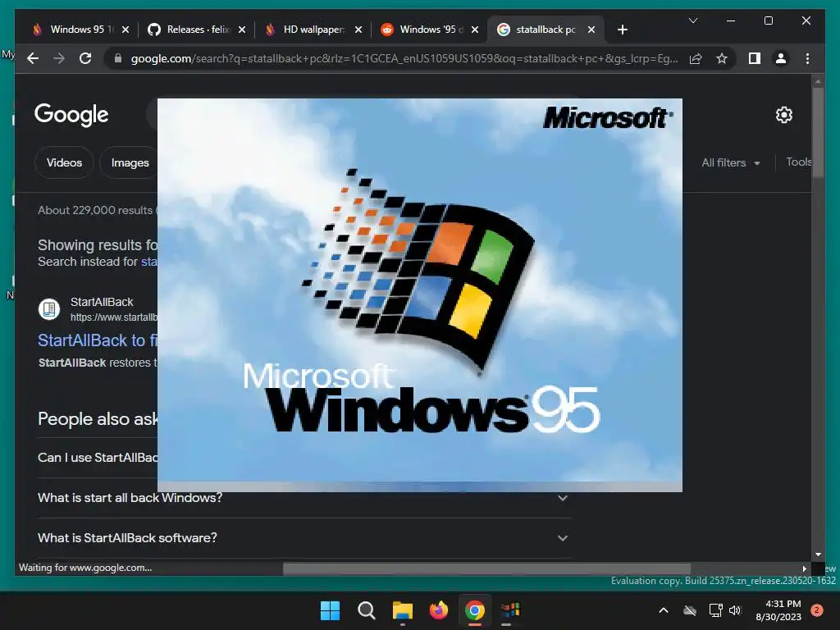Click the forward navigation arrow
The image size is (840, 630).
click(x=59, y=58)
